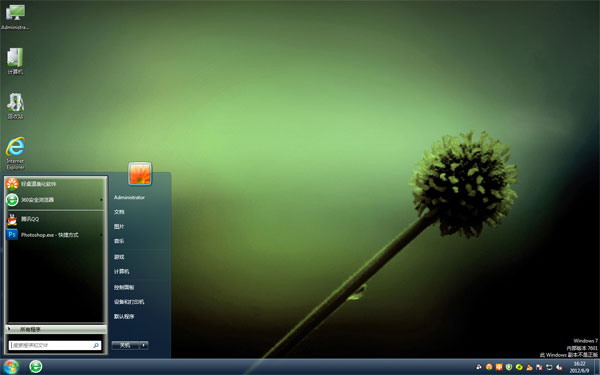Open 腾讯QQ penguin entry
The width and height of the screenshot is (600, 375).
point(55,219)
